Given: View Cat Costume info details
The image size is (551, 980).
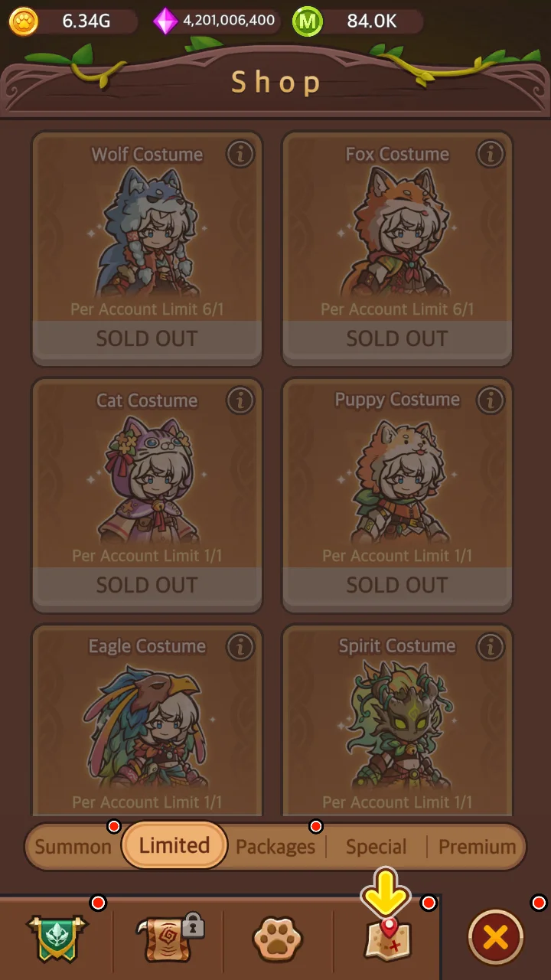Looking at the screenshot, I should point(240,400).
